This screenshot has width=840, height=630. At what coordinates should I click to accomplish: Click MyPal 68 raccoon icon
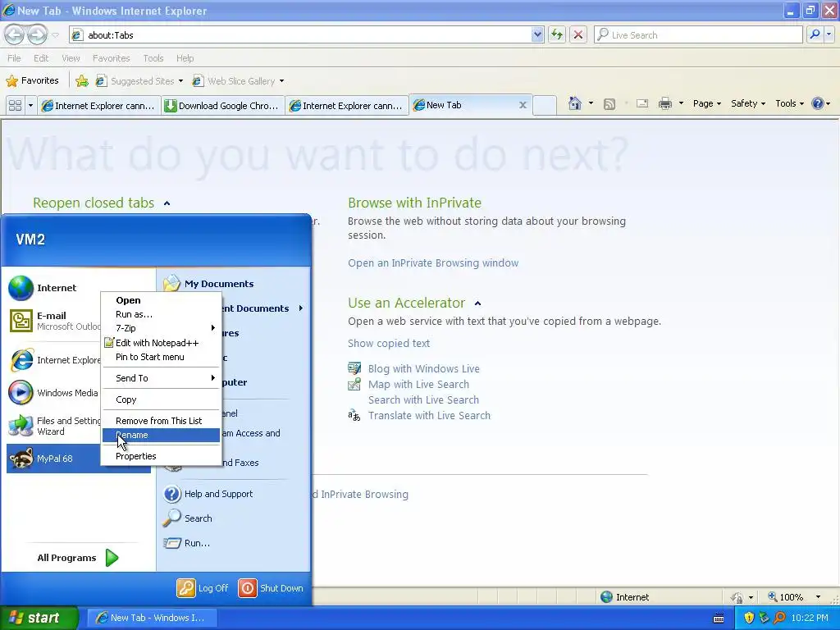pyautogui.click(x=21, y=459)
